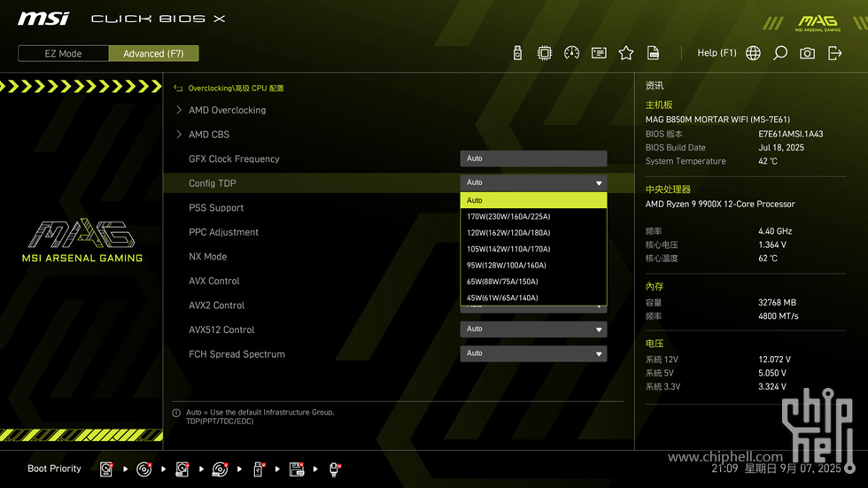The width and height of the screenshot is (868, 488).
Task: Click the 3.324 V system voltage value
Action: point(772,387)
